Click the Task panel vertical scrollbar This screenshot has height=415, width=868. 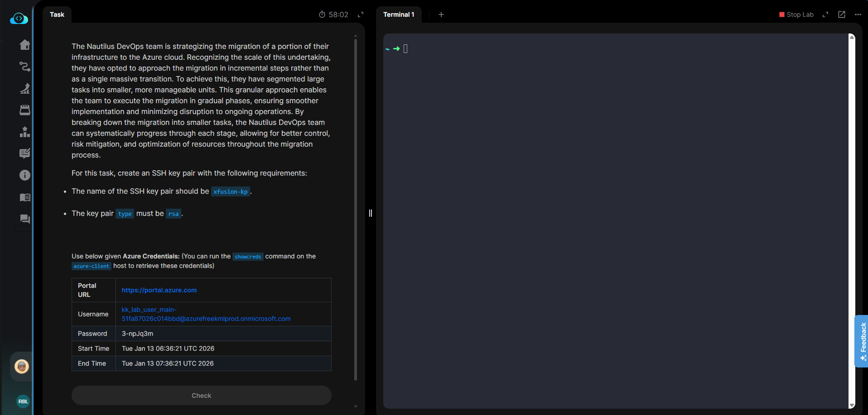356,210
